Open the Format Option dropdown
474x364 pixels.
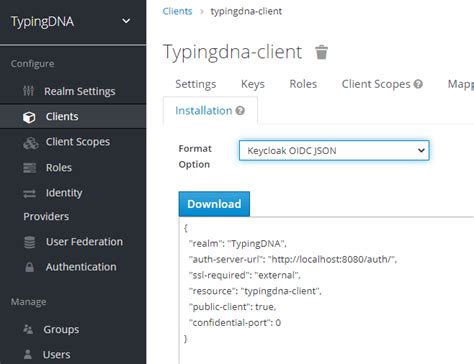pyautogui.click(x=334, y=150)
